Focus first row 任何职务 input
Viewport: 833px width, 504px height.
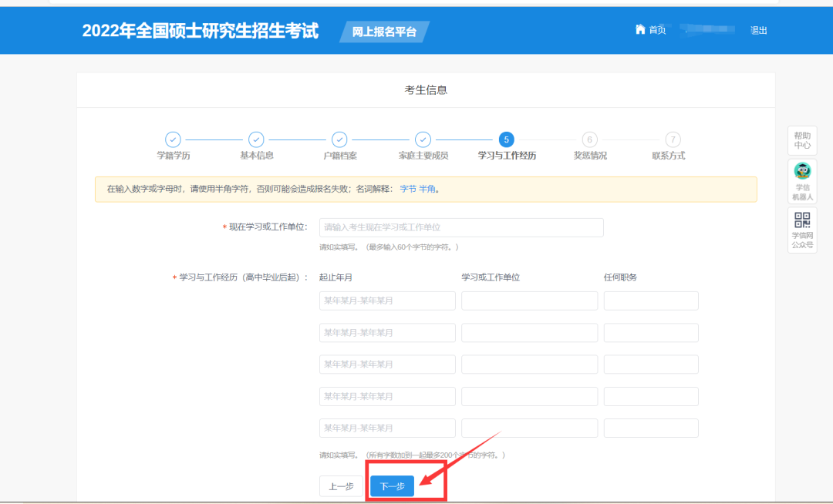[651, 301]
